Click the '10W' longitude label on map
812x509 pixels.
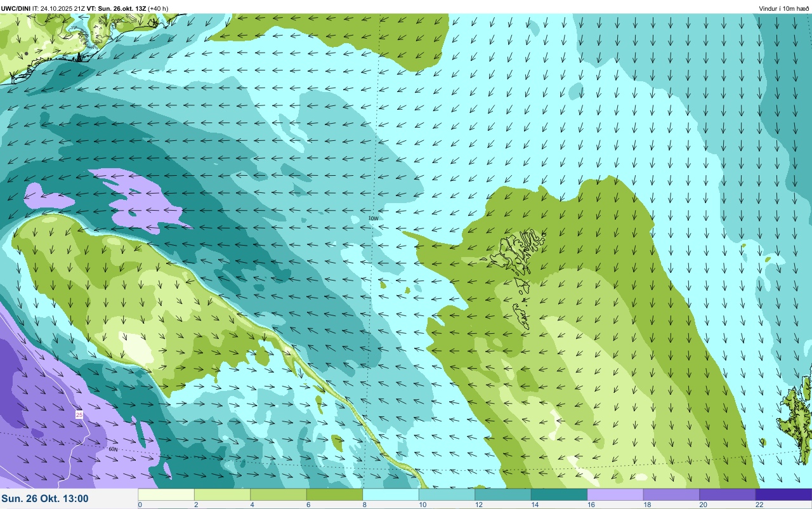click(374, 218)
